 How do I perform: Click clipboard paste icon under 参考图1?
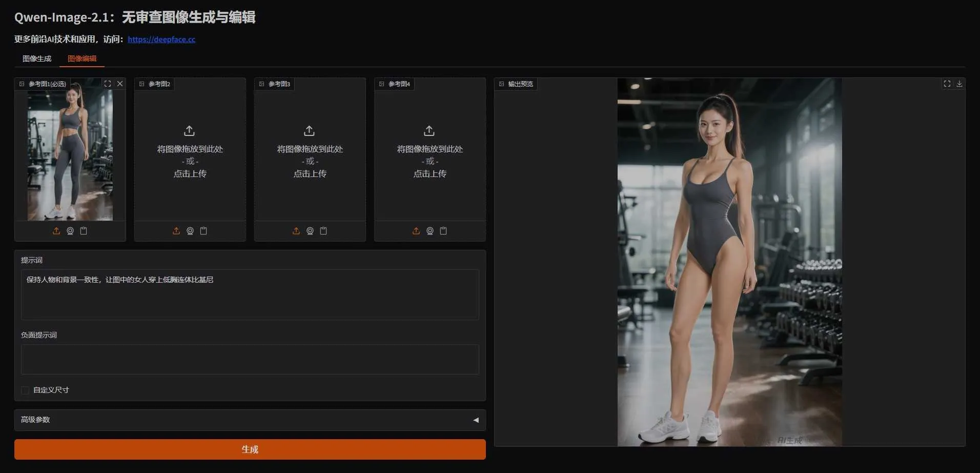point(84,231)
